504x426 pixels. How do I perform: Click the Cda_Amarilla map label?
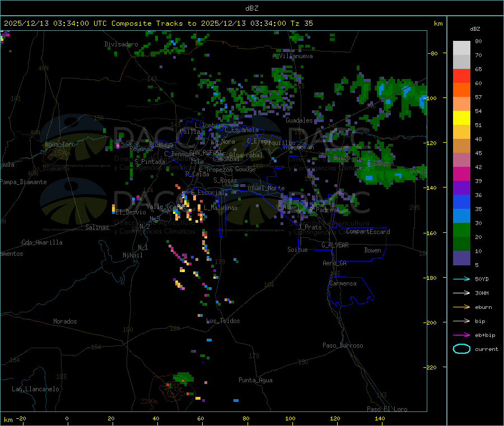(42, 242)
